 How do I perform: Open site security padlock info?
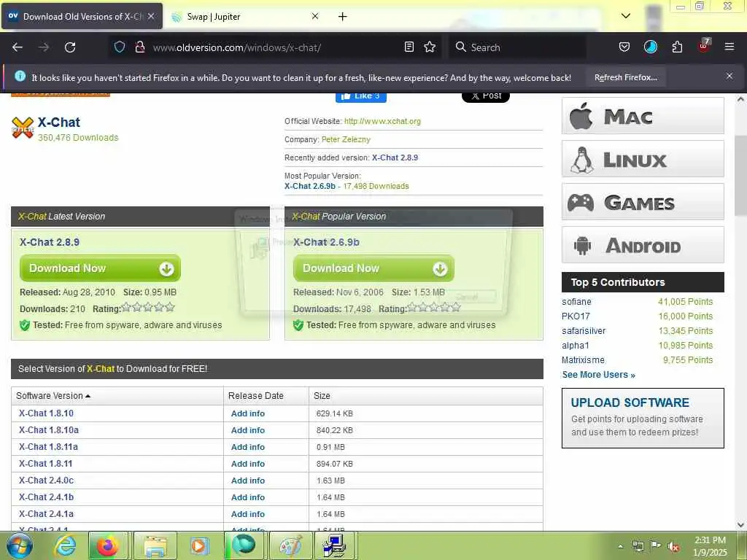click(139, 47)
